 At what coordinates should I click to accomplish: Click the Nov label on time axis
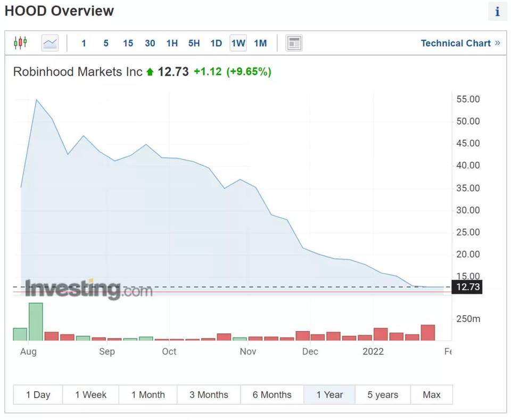tap(248, 351)
